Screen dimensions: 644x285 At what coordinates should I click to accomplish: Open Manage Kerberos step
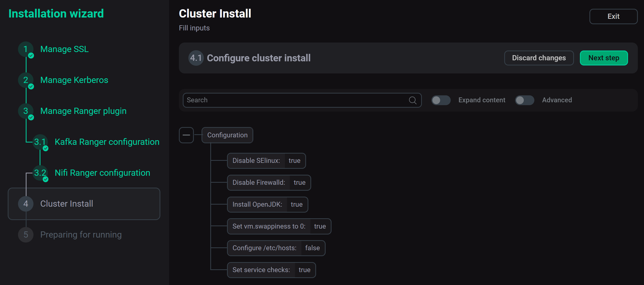click(74, 80)
